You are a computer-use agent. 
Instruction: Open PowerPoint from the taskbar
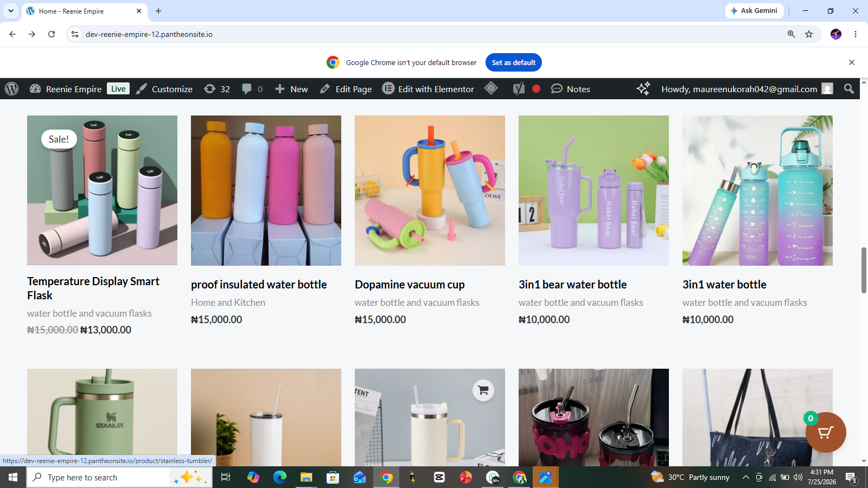coord(465,477)
